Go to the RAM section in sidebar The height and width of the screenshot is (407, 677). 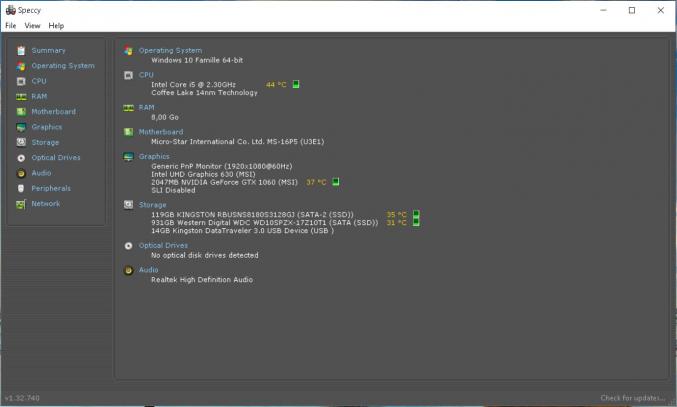coord(39,96)
